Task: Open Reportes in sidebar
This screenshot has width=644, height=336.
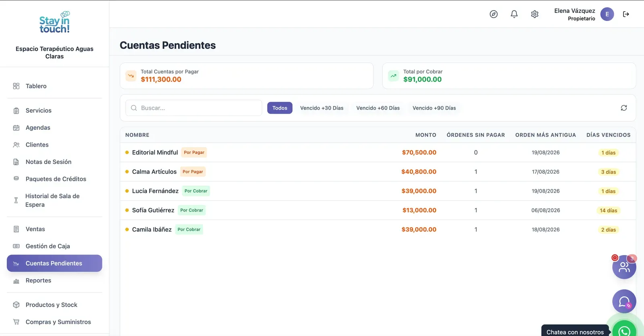Action: point(54,280)
